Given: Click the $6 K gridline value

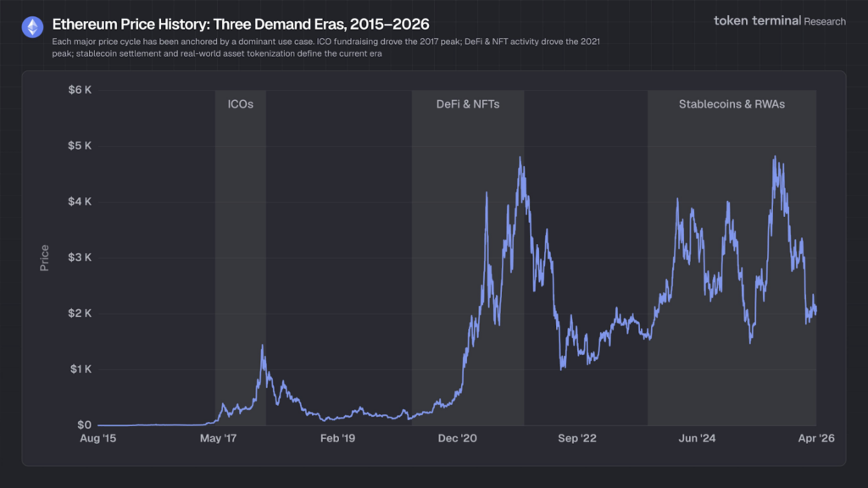Looking at the screenshot, I should coord(81,90).
